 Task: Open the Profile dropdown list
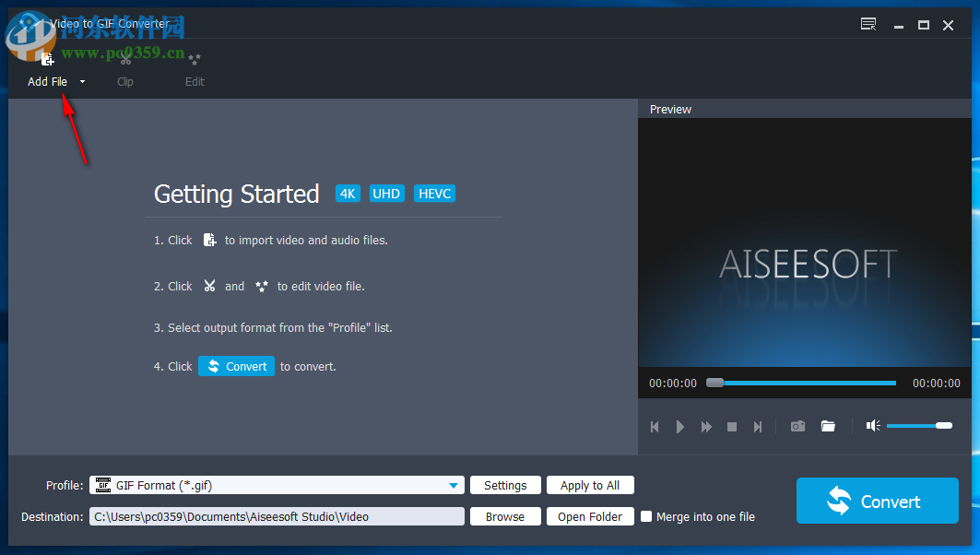click(x=453, y=485)
